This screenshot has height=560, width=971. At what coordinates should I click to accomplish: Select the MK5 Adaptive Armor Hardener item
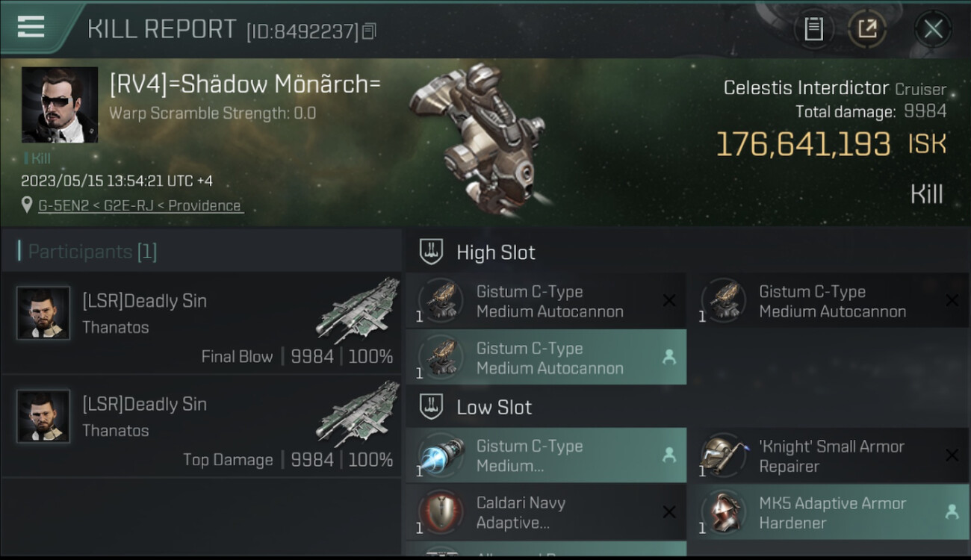[x=829, y=512]
